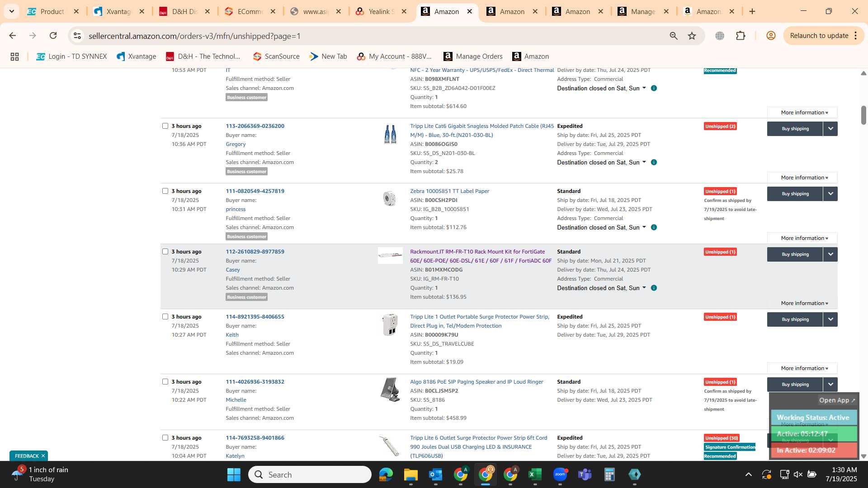Open Calculator from taskbar
868x488 pixels.
609,474
